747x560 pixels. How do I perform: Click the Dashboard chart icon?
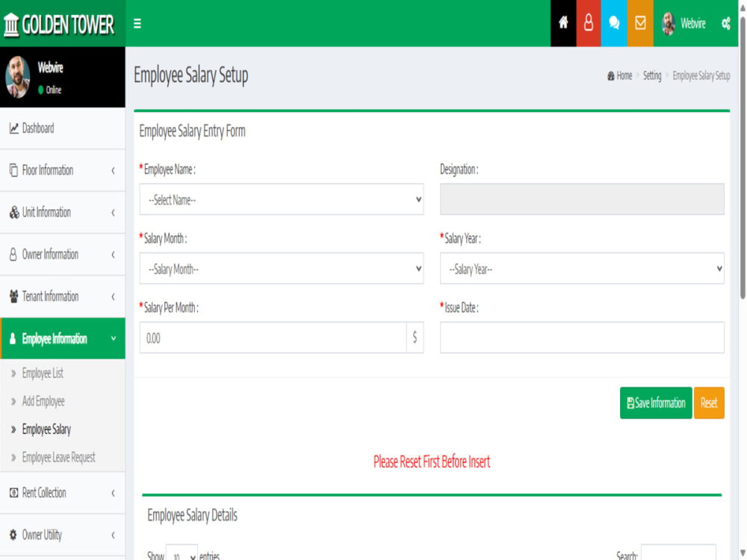(x=13, y=128)
